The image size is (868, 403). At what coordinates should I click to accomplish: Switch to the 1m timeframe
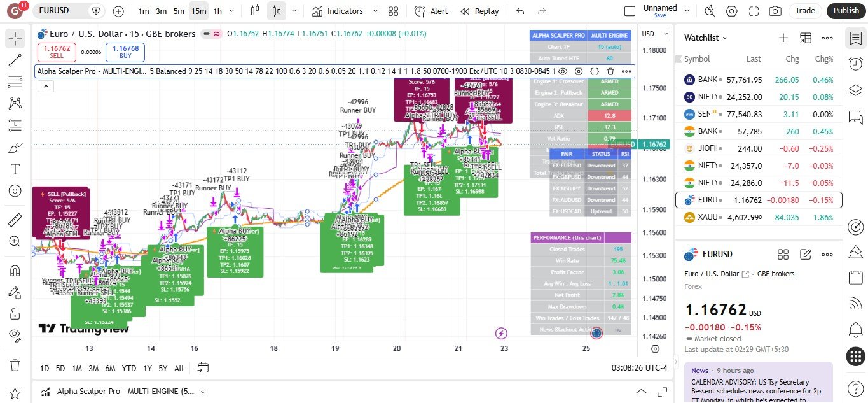click(x=144, y=11)
